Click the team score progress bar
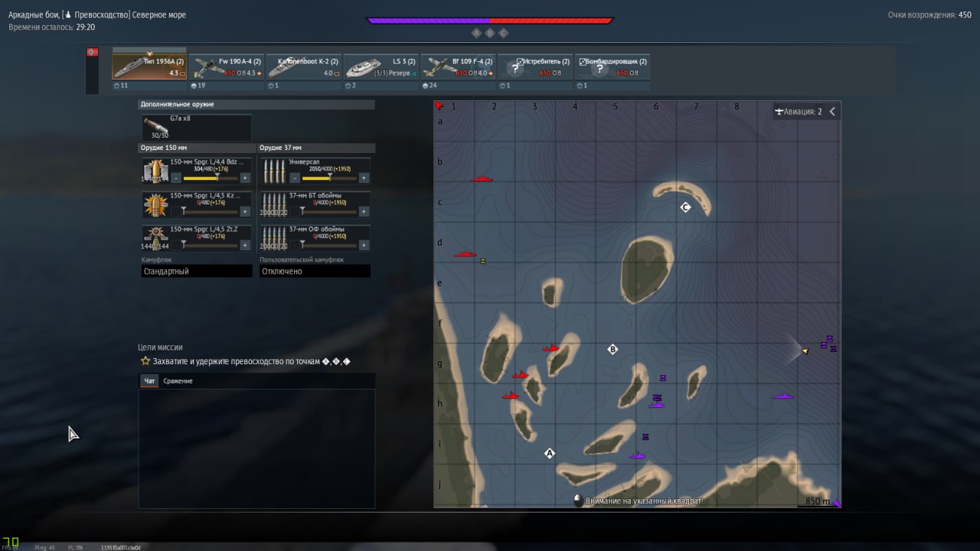 pyautogui.click(x=490, y=21)
